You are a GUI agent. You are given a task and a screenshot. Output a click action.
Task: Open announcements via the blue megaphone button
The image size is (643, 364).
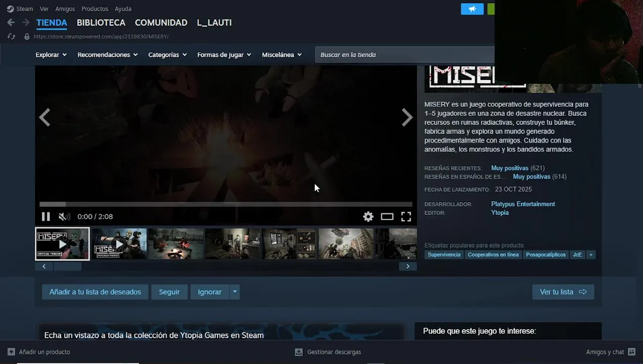coord(472,9)
